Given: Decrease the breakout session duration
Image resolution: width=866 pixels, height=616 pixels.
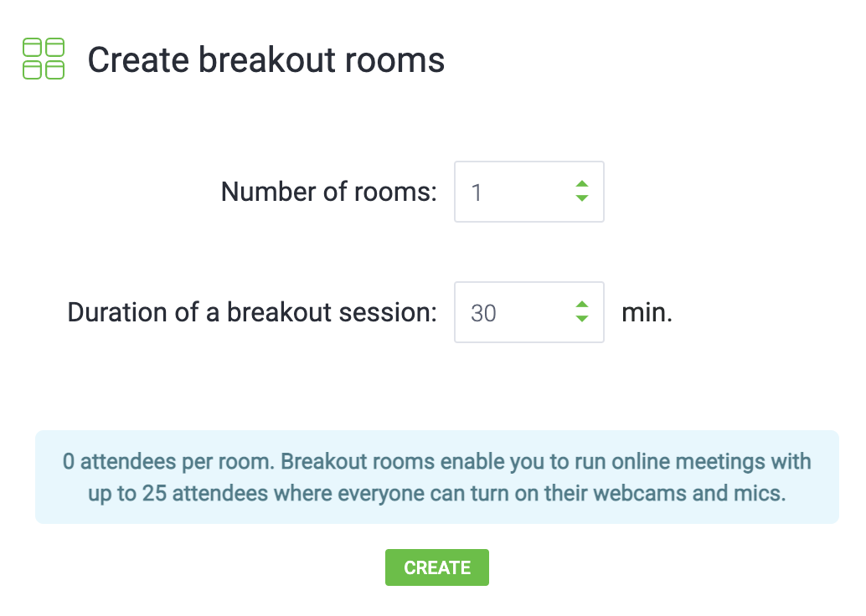Looking at the screenshot, I should coord(581,319).
